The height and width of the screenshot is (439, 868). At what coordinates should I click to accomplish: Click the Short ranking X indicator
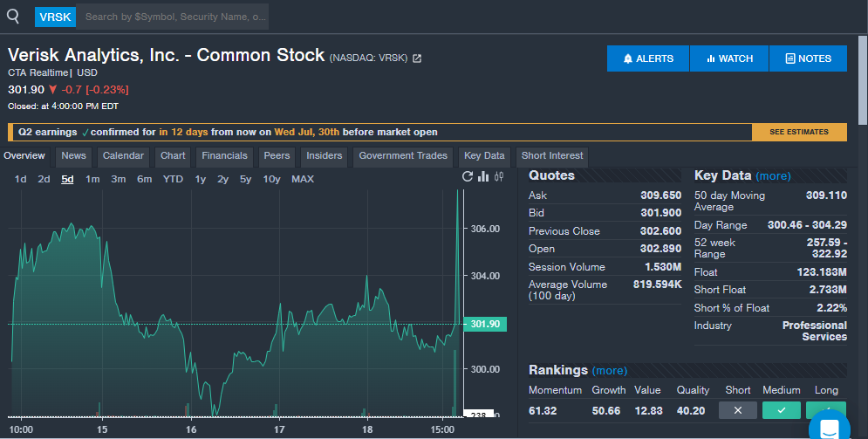click(738, 410)
